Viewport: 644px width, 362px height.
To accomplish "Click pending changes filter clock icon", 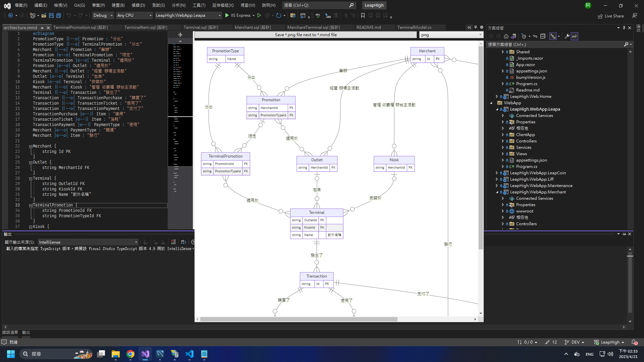I will tap(524, 36).
